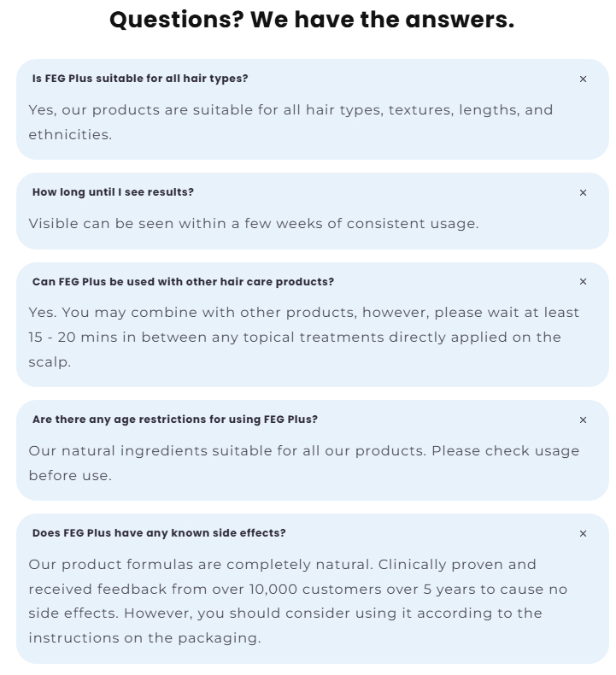Click the 'before use.' line in the age answer

coord(70,475)
